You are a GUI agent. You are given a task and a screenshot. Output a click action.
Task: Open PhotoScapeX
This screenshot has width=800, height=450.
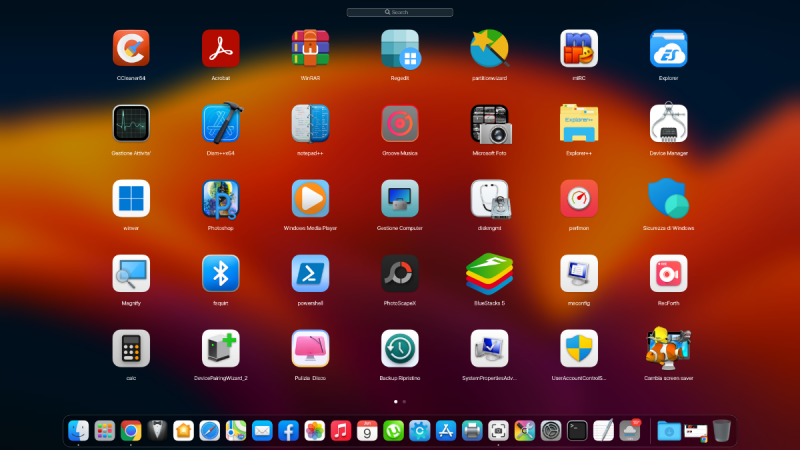click(x=400, y=273)
